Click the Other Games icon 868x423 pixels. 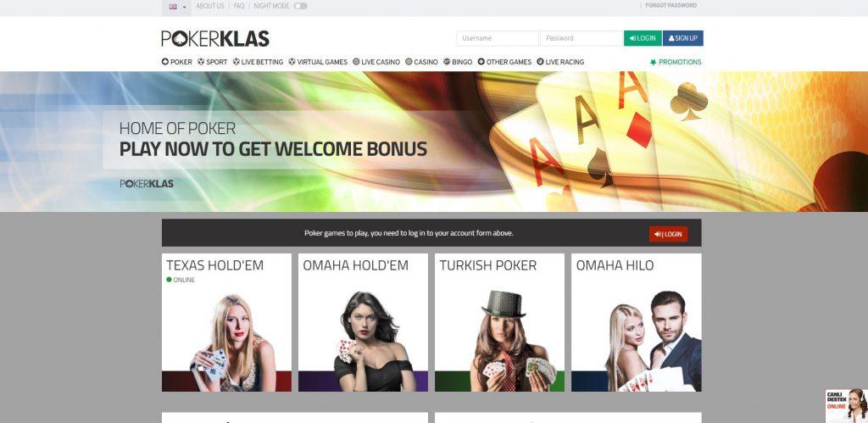point(481,62)
